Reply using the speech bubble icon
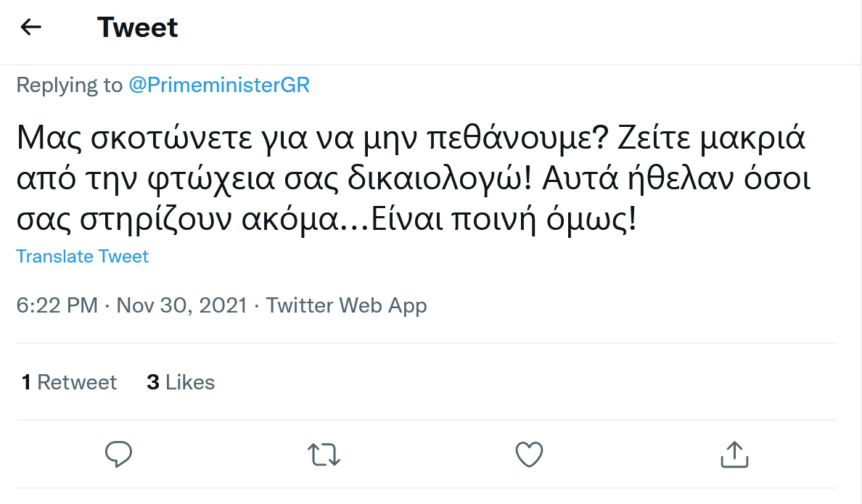Viewport: 862px width, 504px height. (x=118, y=454)
